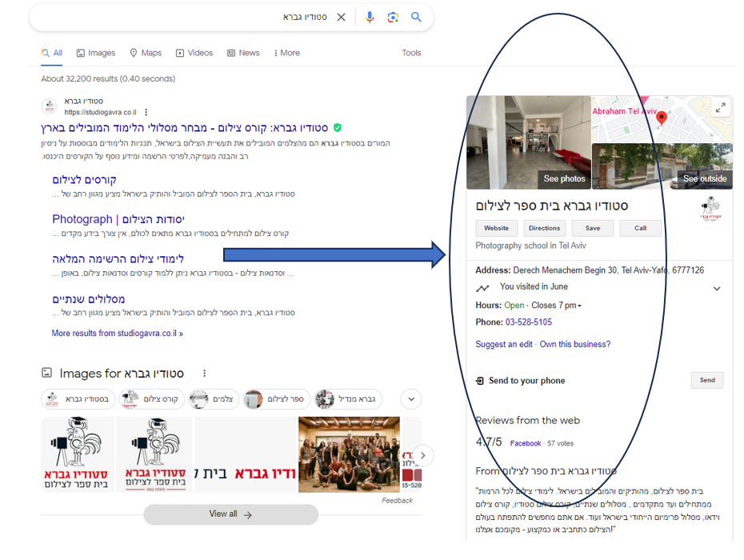The width and height of the screenshot is (744, 560).
Task: Click the green verified shield badge
Action: (338, 128)
